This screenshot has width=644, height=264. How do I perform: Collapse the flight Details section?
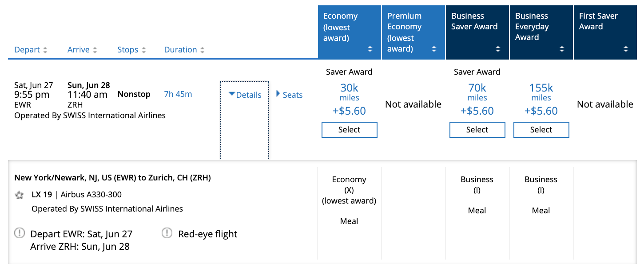245,95
